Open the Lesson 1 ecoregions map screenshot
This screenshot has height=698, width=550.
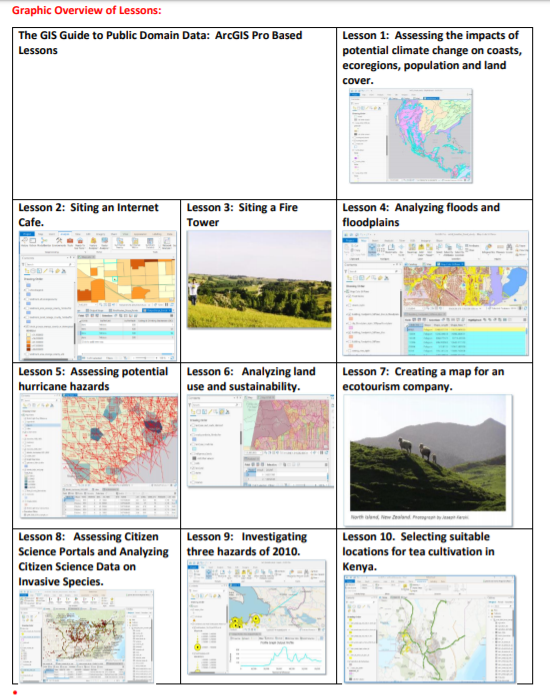pos(411,136)
